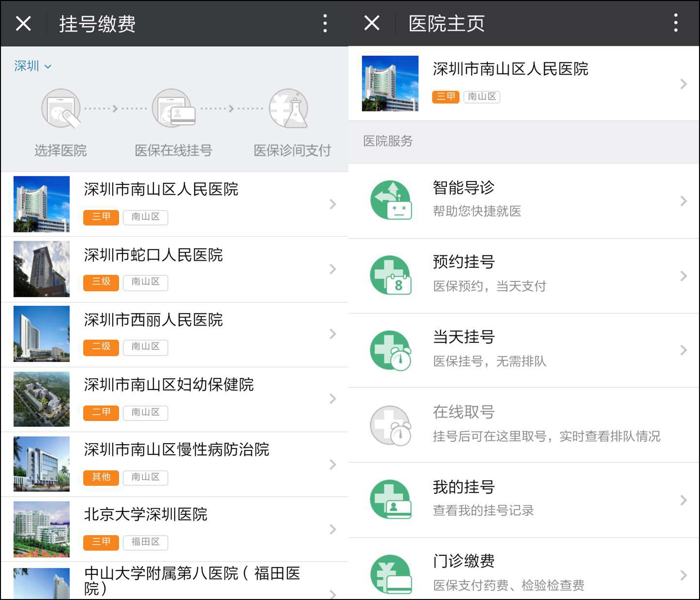
Task: Expand the chevron of the 深圳市南山区人民医院 list row
Action: point(333,204)
